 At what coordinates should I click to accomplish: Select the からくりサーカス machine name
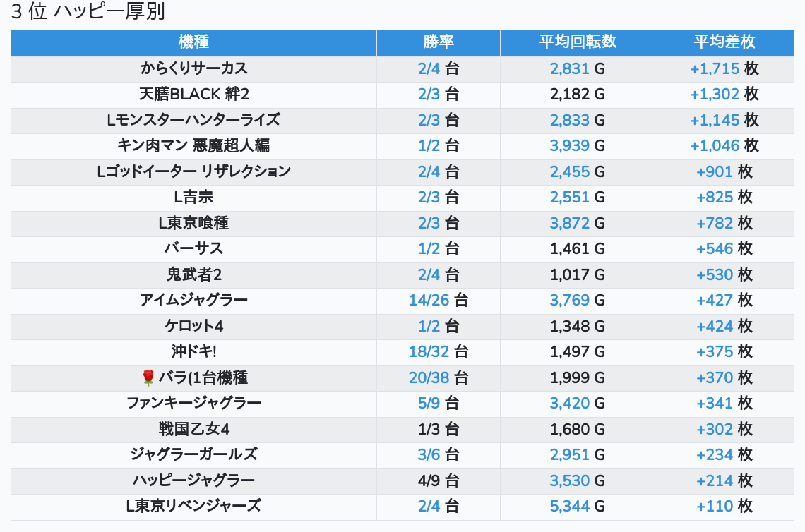point(194,68)
